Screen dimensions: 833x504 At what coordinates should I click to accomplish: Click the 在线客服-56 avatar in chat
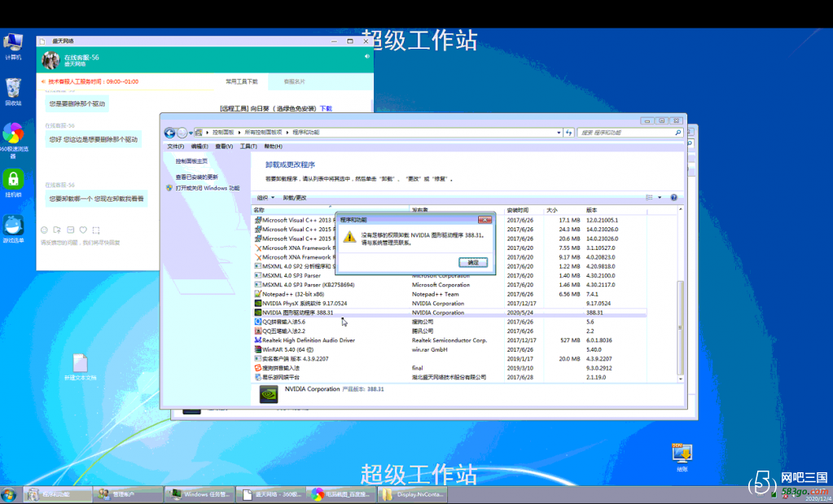50,60
